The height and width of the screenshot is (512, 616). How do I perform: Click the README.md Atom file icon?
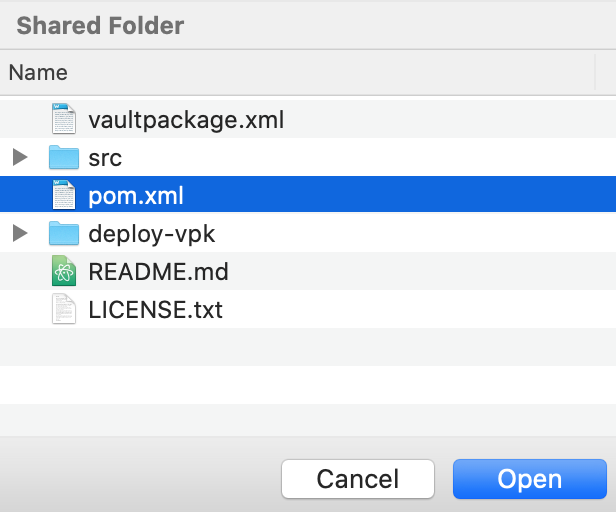click(x=64, y=271)
